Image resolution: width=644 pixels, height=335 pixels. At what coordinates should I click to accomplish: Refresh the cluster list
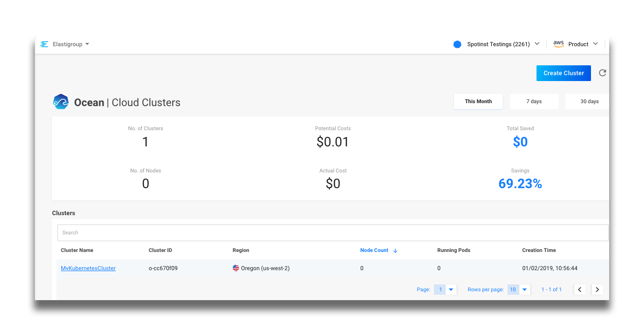click(x=602, y=73)
